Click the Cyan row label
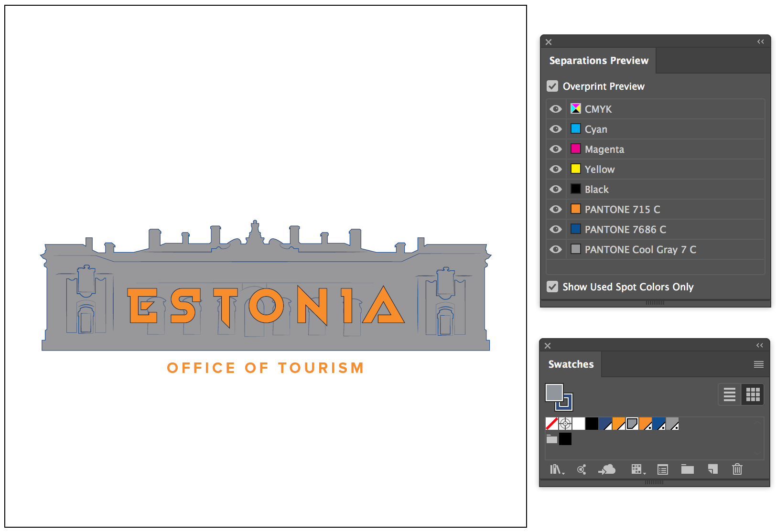The width and height of the screenshot is (776, 532). tap(596, 129)
